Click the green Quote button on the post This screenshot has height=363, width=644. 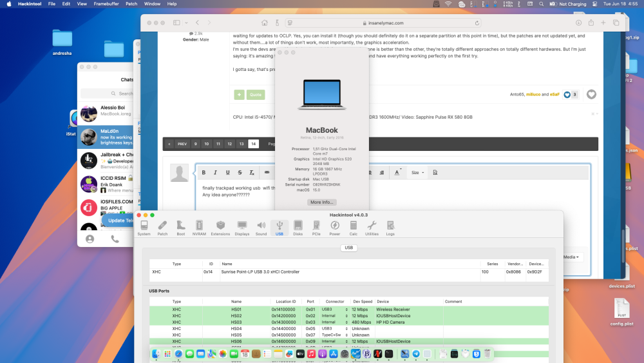point(256,95)
